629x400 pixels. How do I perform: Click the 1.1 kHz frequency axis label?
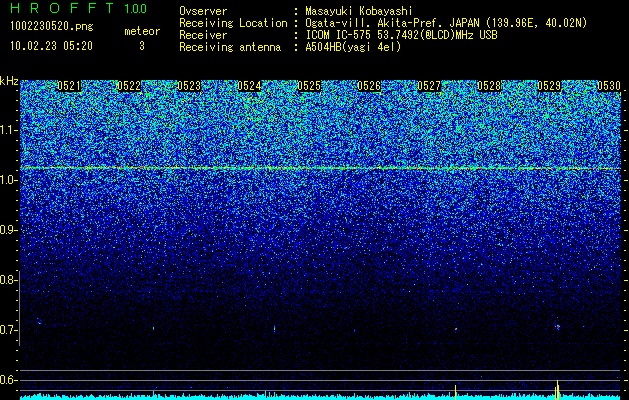tap(8, 130)
